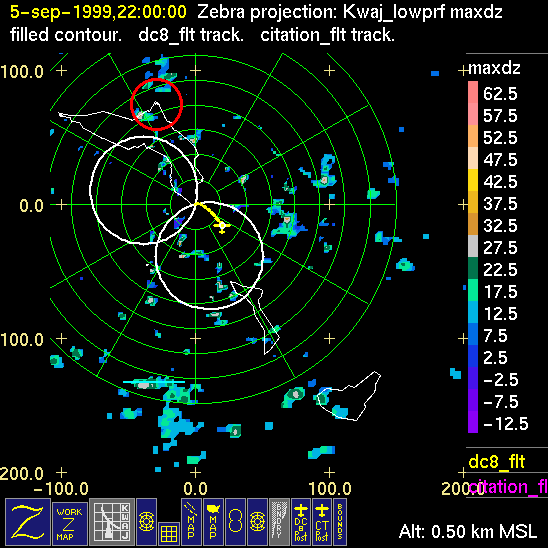Click the citation_flt legend label
Screen dimensions: 548x548
click(508, 486)
